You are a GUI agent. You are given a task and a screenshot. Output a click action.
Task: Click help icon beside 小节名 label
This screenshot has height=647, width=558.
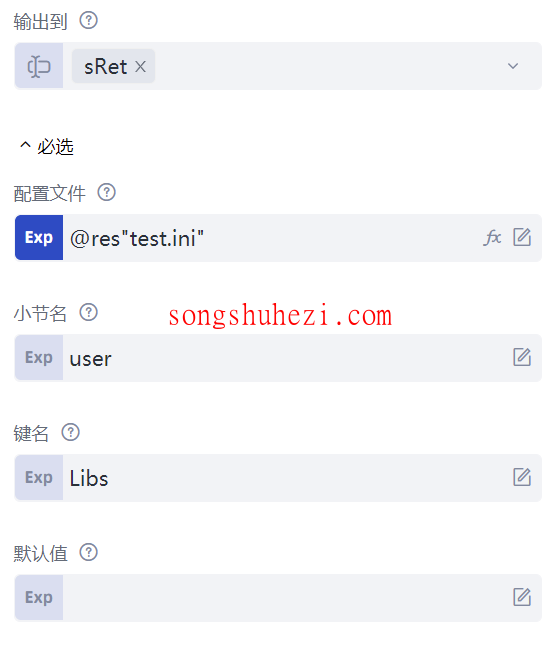88,312
